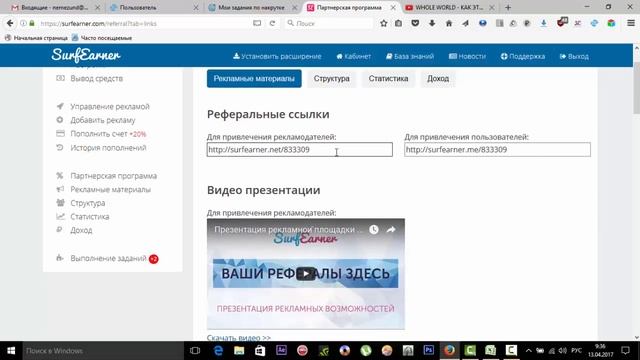The image size is (640, 360).
Task: Open the reader view icon in the address bar
Action: 257,23
